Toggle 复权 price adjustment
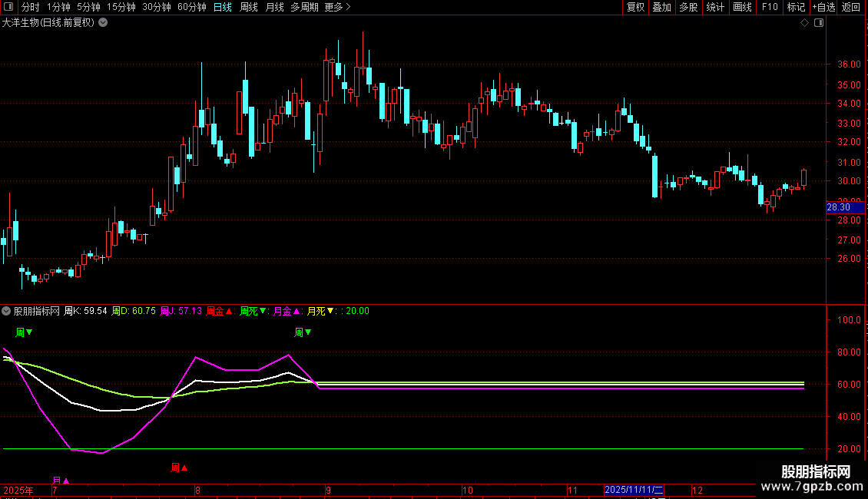The image size is (868, 499). [x=635, y=7]
